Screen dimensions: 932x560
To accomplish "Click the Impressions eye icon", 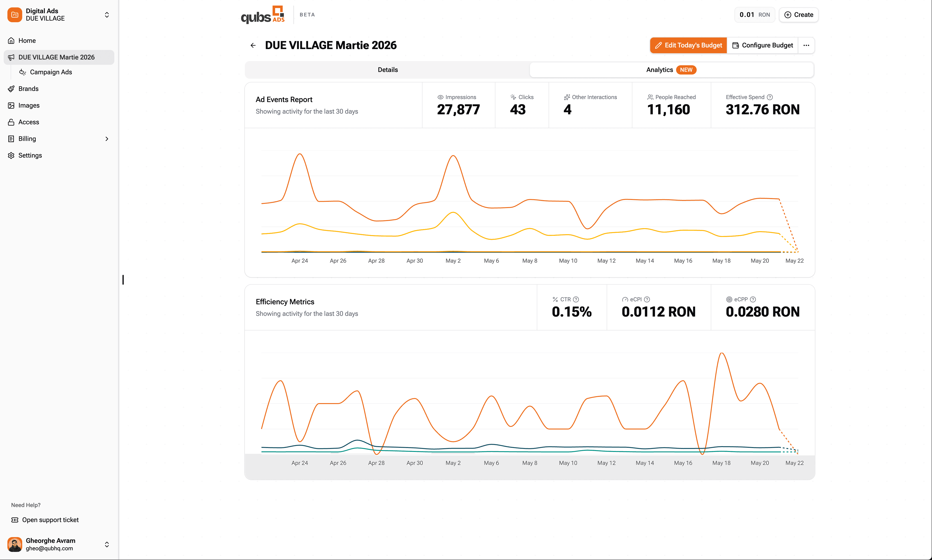I will pos(440,97).
